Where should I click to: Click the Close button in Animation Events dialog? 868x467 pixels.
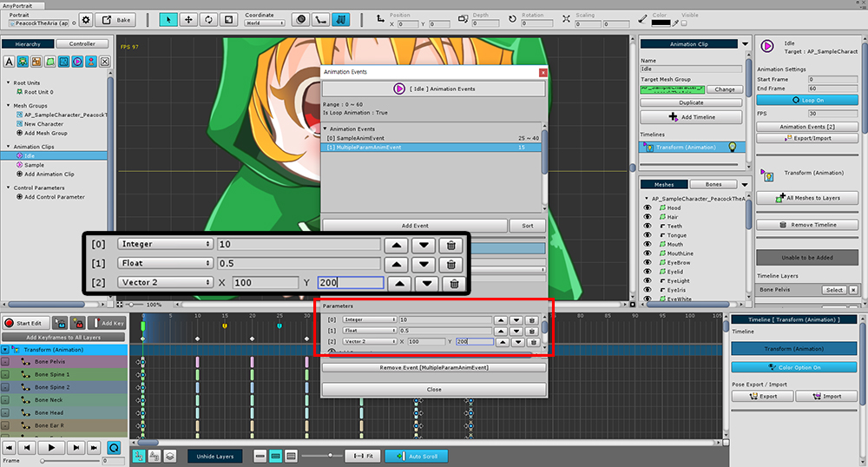coord(434,390)
